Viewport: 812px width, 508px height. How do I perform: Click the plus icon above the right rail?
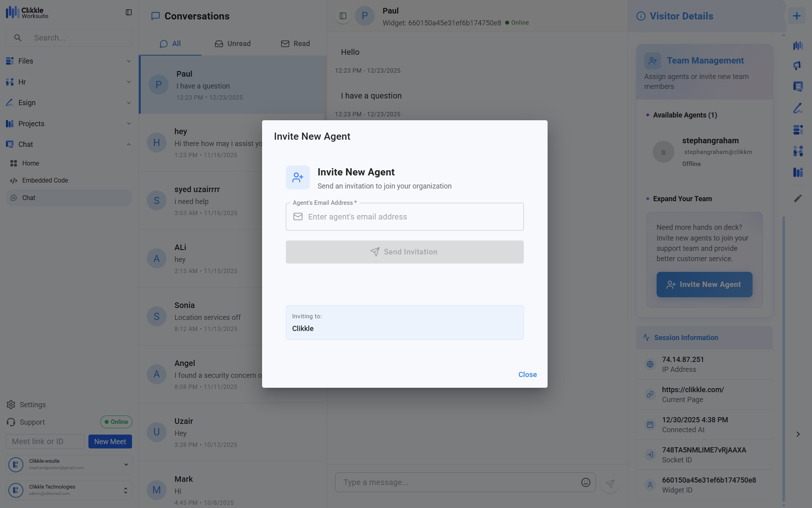point(797,16)
